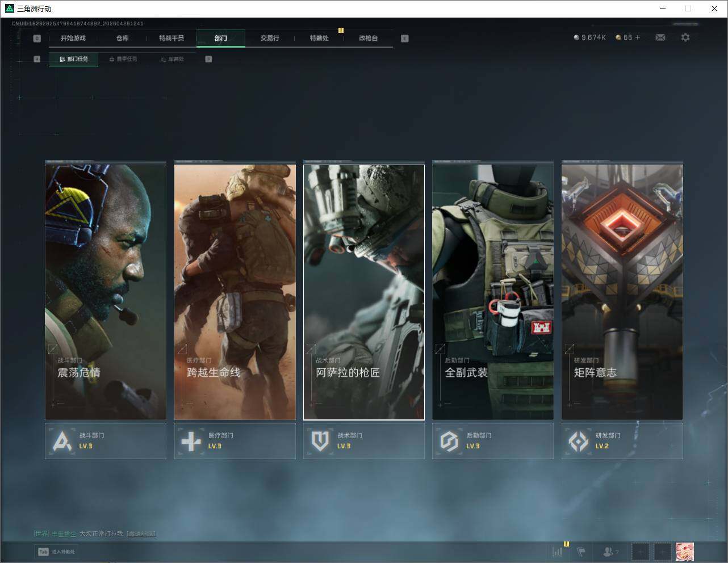Click the gold coin currency icon

tap(618, 37)
